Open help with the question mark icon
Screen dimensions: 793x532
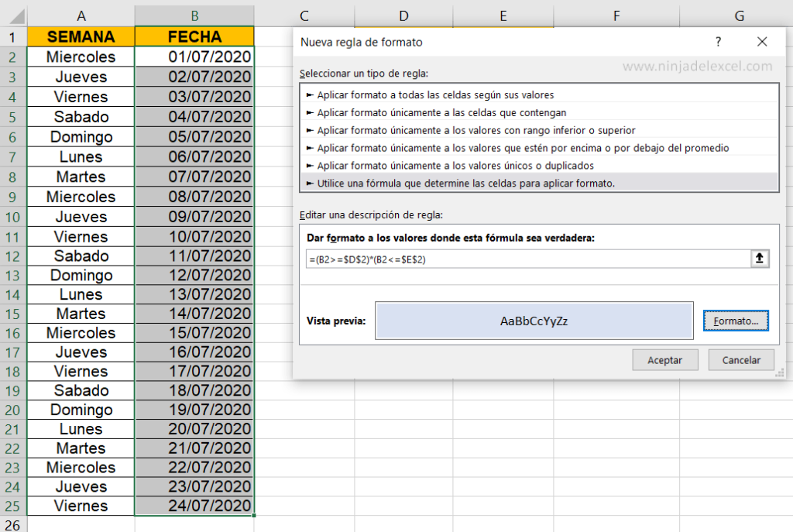pyautogui.click(x=718, y=42)
